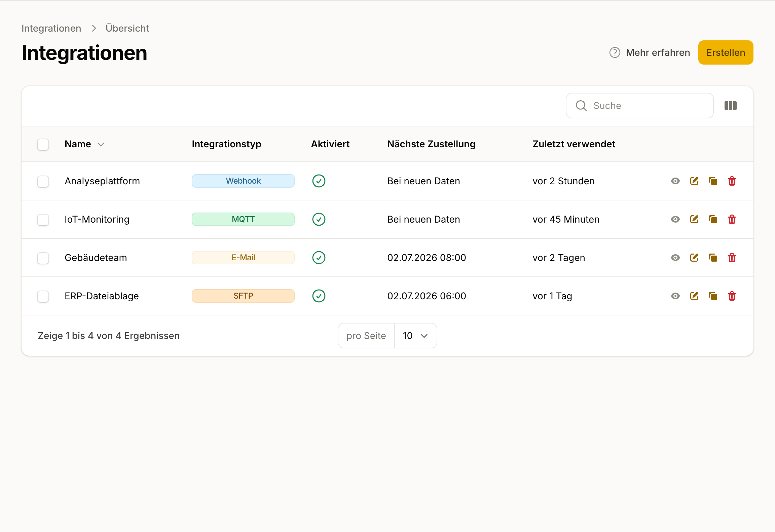Click Bei neuen Daten in Analyseplattform row
The height and width of the screenshot is (532, 775).
click(x=423, y=181)
